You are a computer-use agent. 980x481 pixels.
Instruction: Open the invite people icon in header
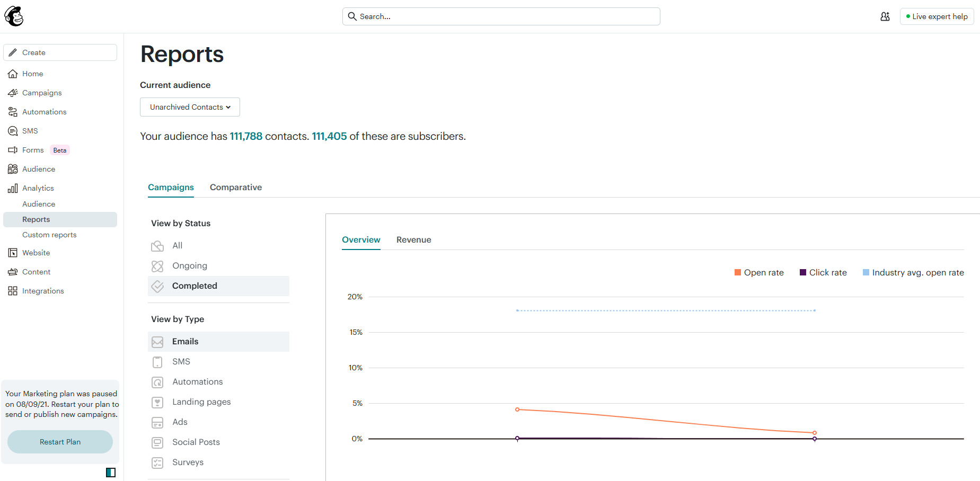click(885, 16)
